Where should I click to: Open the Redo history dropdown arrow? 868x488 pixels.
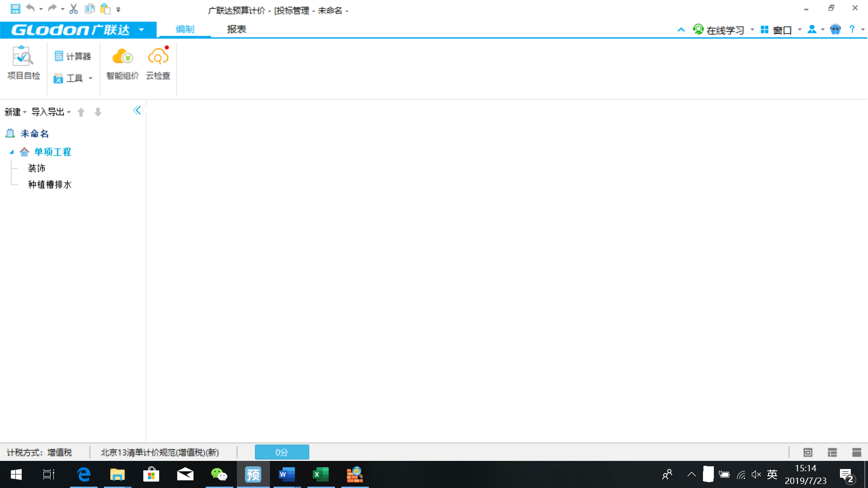point(62,9)
